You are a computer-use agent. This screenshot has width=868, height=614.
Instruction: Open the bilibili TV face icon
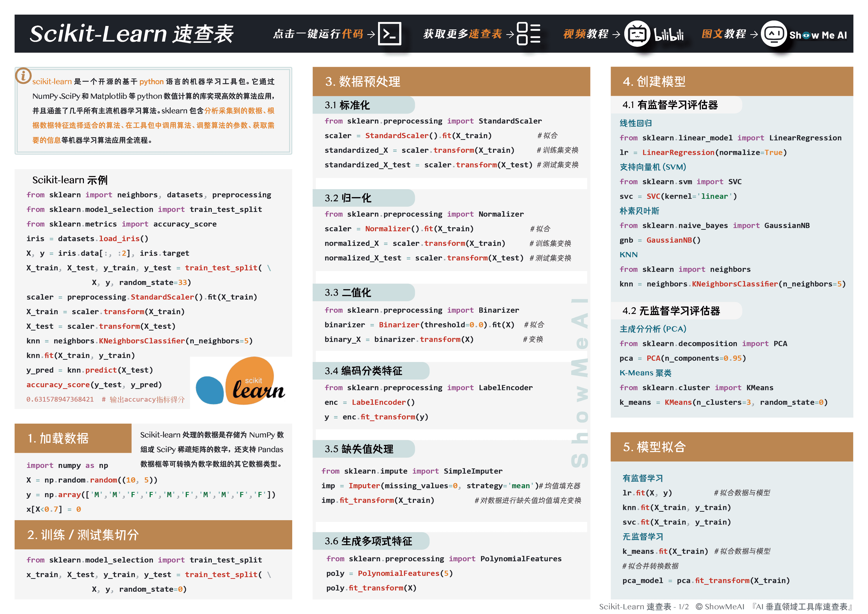pos(637,34)
